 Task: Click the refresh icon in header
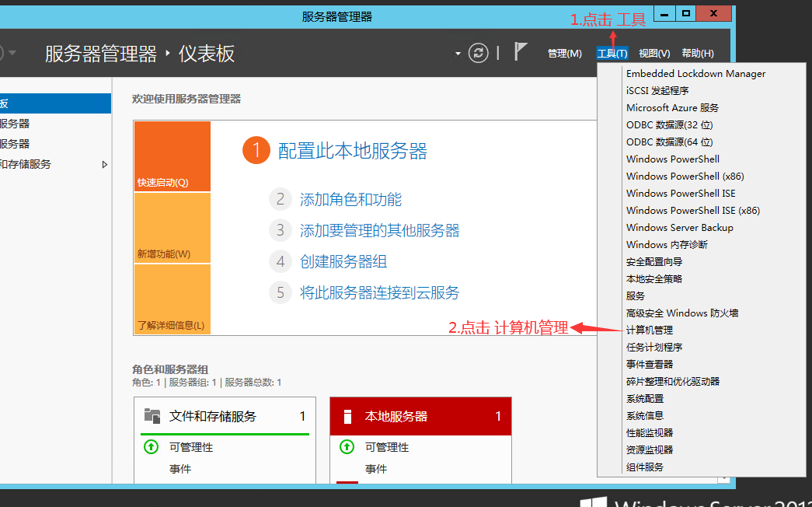pyautogui.click(x=479, y=53)
